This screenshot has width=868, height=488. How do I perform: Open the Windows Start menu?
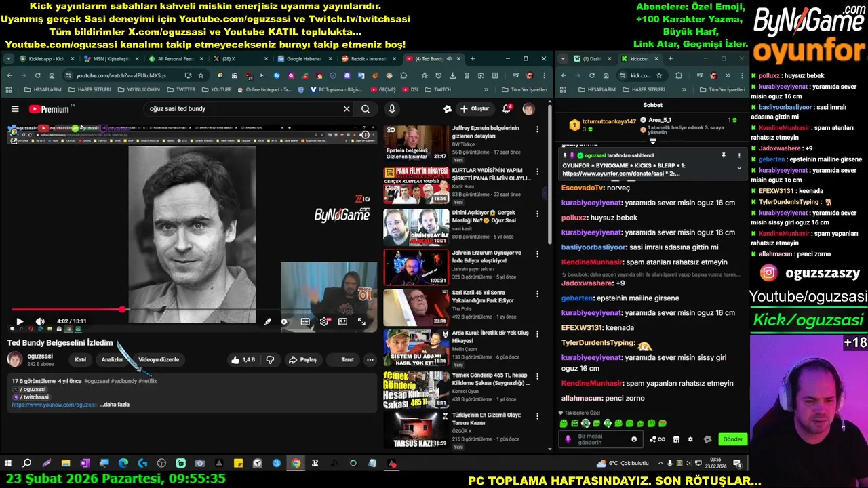click(8, 464)
